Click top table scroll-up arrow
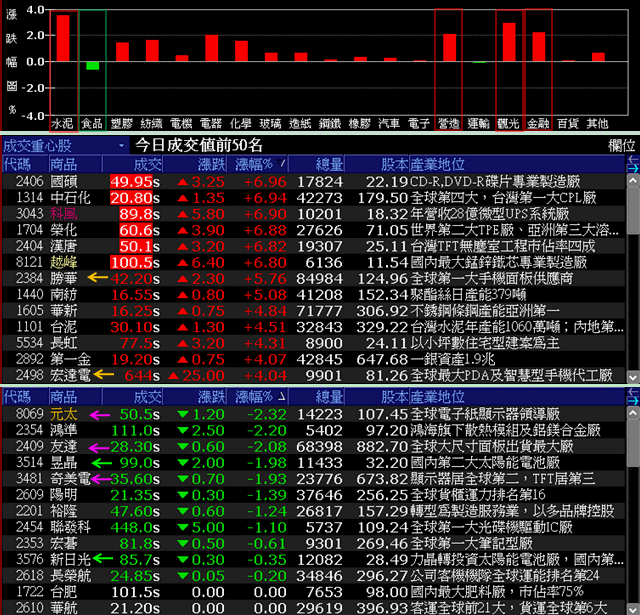The height and width of the screenshot is (615, 640). coord(633,180)
